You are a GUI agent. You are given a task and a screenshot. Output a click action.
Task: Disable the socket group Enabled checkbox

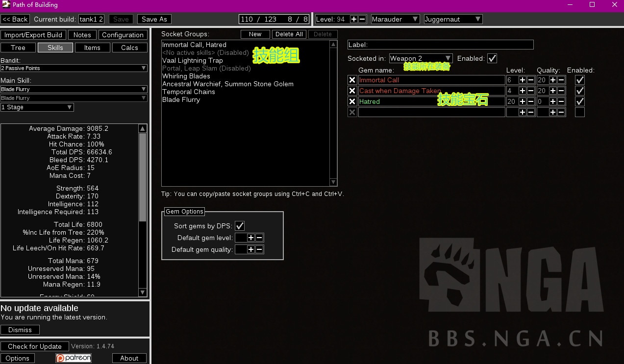tap(492, 58)
